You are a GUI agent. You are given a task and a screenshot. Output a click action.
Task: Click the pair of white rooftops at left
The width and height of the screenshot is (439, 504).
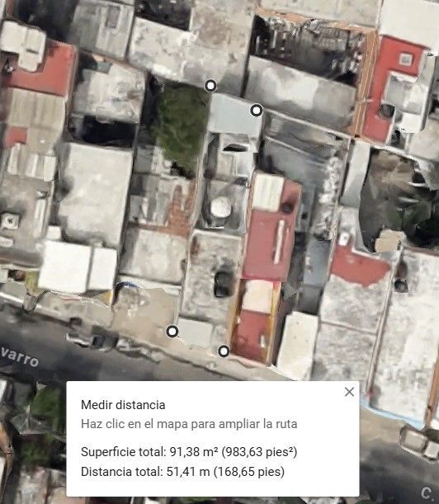(78, 268)
